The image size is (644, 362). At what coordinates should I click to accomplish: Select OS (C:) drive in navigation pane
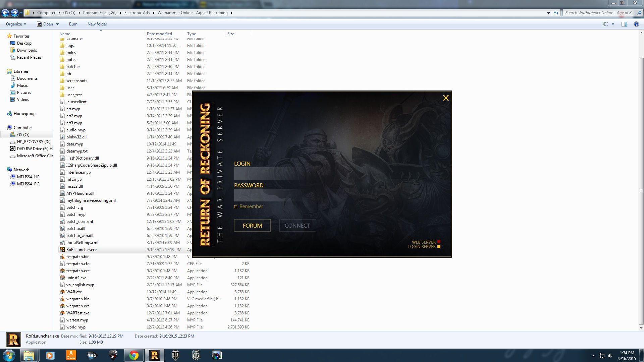[x=23, y=135]
